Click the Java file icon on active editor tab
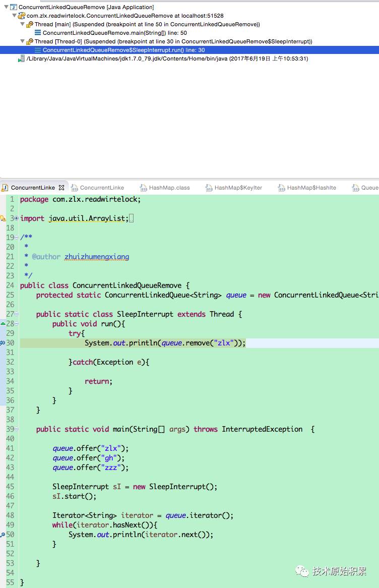 (x=5, y=188)
